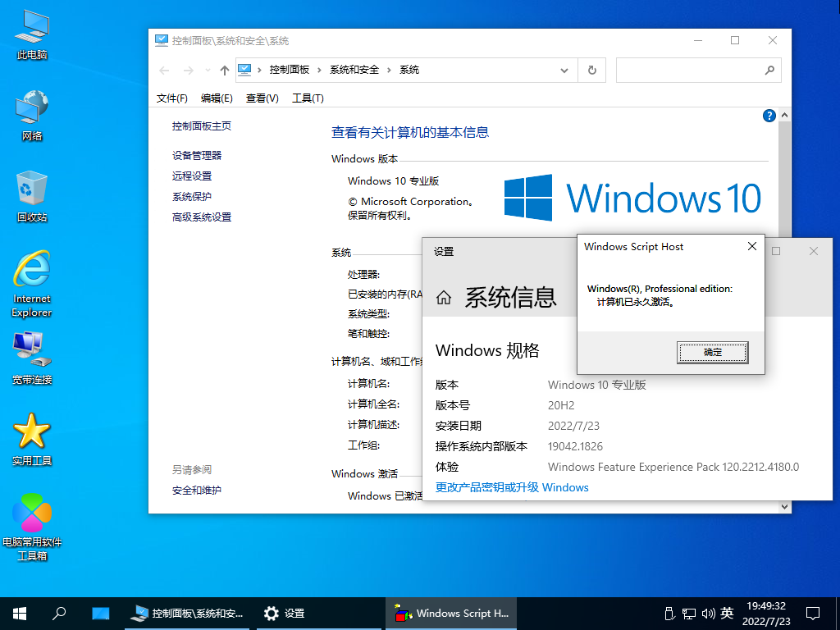Click the Control Panel back arrow

(x=164, y=71)
